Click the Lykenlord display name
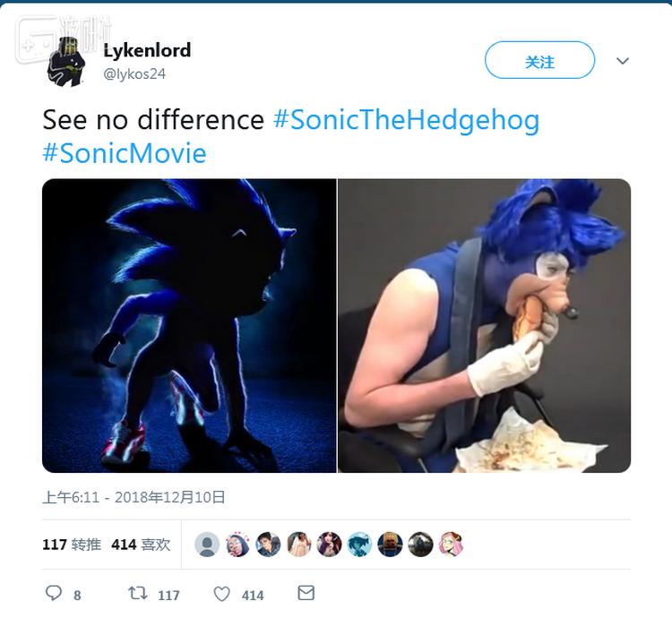This screenshot has width=672, height=618. (147, 50)
